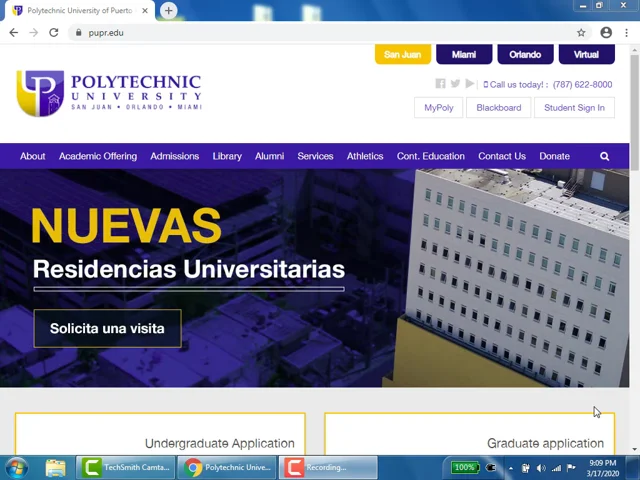Open the Undergraduate Application card
The height and width of the screenshot is (480, 640).
(160, 434)
